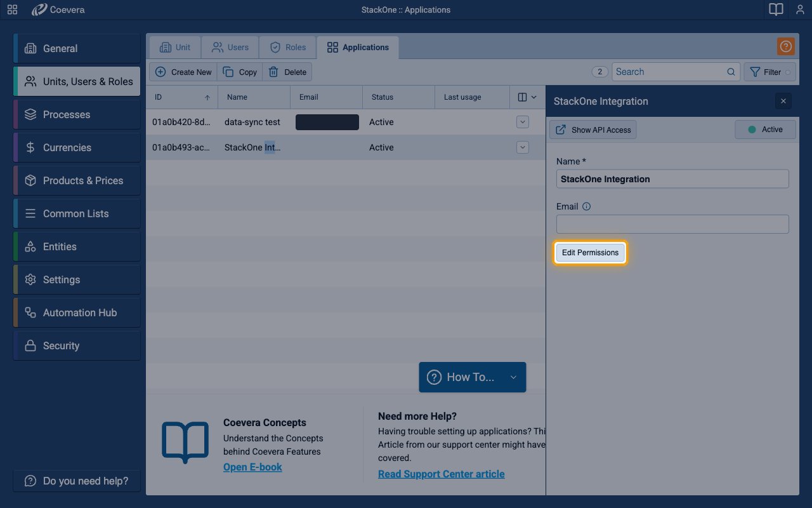Image resolution: width=812 pixels, height=508 pixels.
Task: Click Show API Access button
Action: (593, 130)
